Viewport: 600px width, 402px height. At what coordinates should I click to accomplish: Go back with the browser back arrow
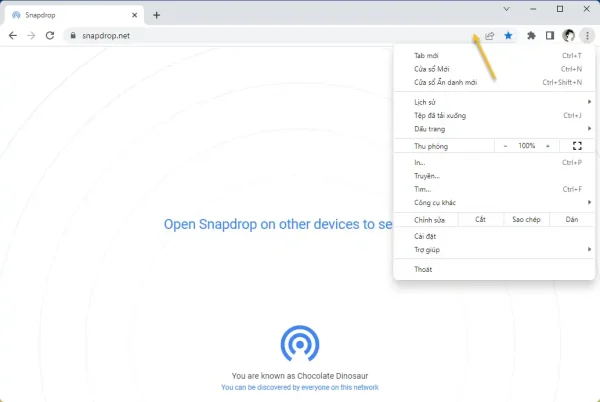[x=13, y=36]
